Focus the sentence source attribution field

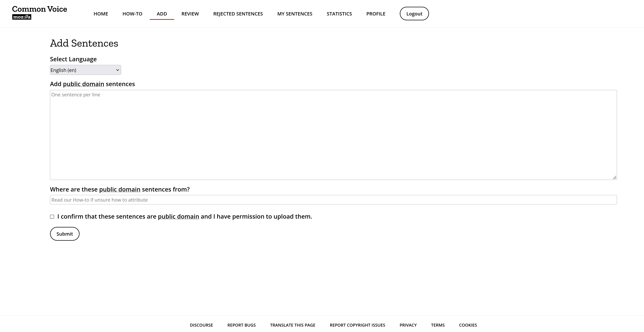click(x=333, y=200)
